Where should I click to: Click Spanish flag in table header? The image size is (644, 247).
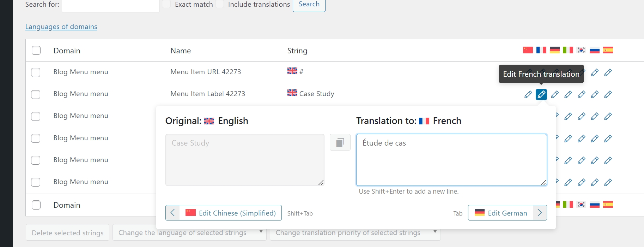coord(608,50)
